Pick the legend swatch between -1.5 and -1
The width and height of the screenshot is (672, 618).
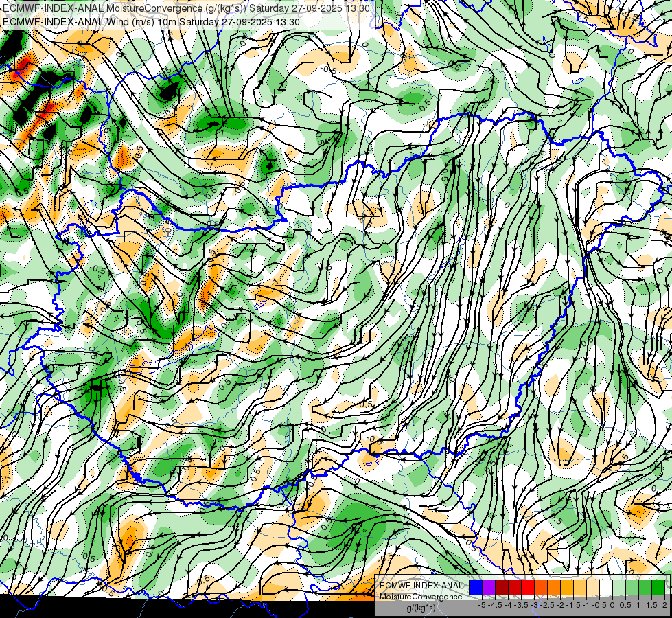[x=580, y=588]
